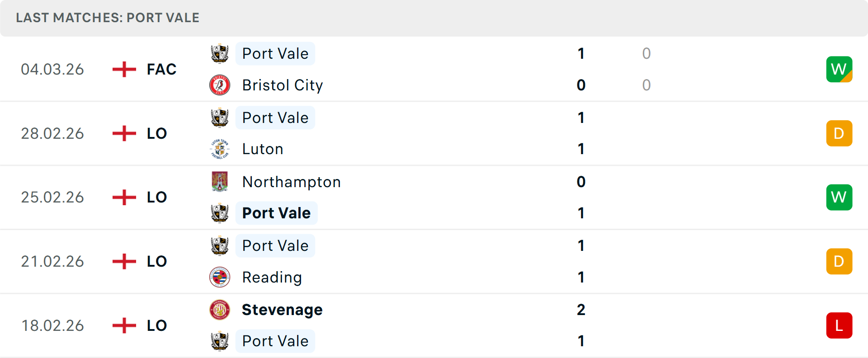Open the Northampton club crest icon

(x=220, y=182)
